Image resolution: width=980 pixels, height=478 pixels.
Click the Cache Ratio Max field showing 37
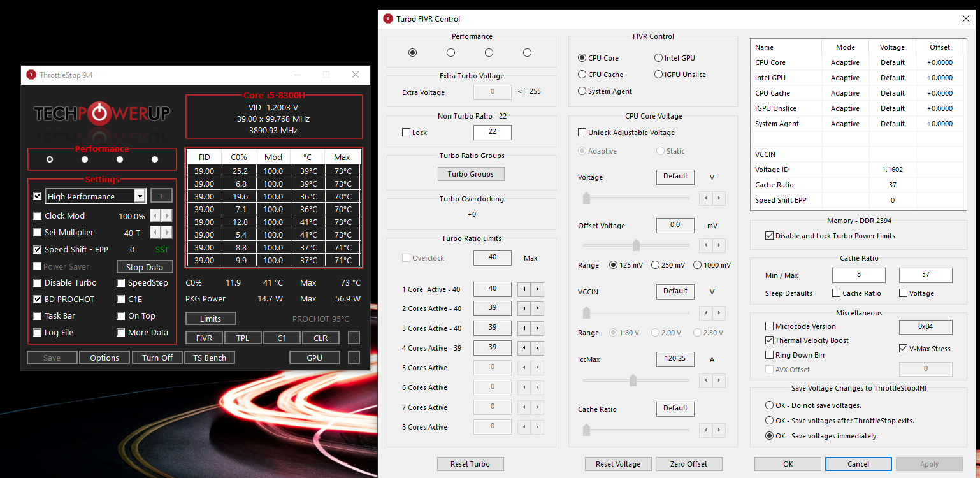click(926, 275)
